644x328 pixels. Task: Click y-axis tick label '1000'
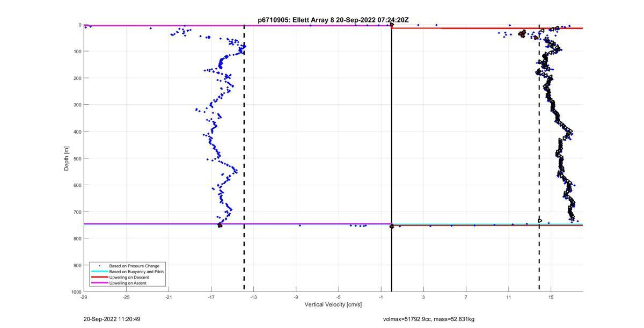76,291
